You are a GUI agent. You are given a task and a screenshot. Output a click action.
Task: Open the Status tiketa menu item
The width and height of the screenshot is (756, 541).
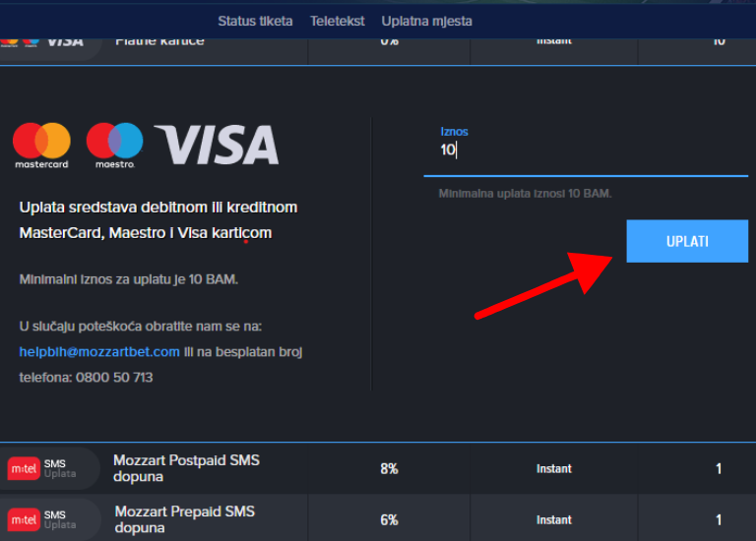(255, 21)
